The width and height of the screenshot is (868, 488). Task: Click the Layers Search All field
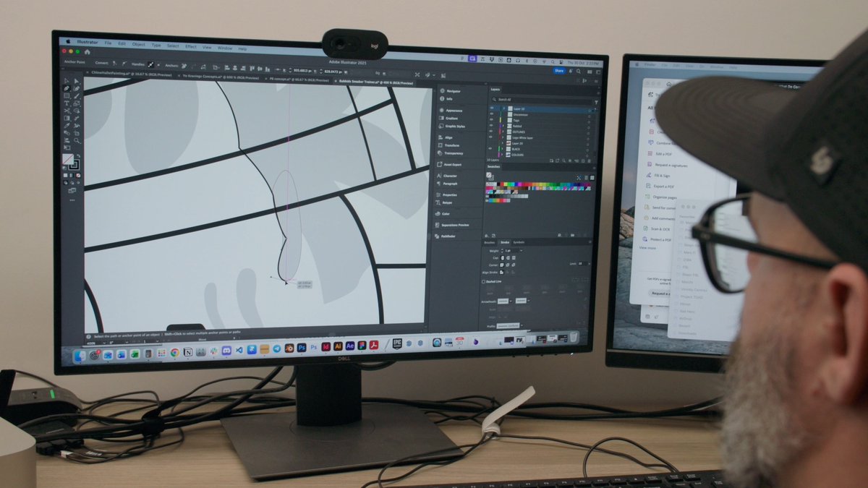click(542, 99)
